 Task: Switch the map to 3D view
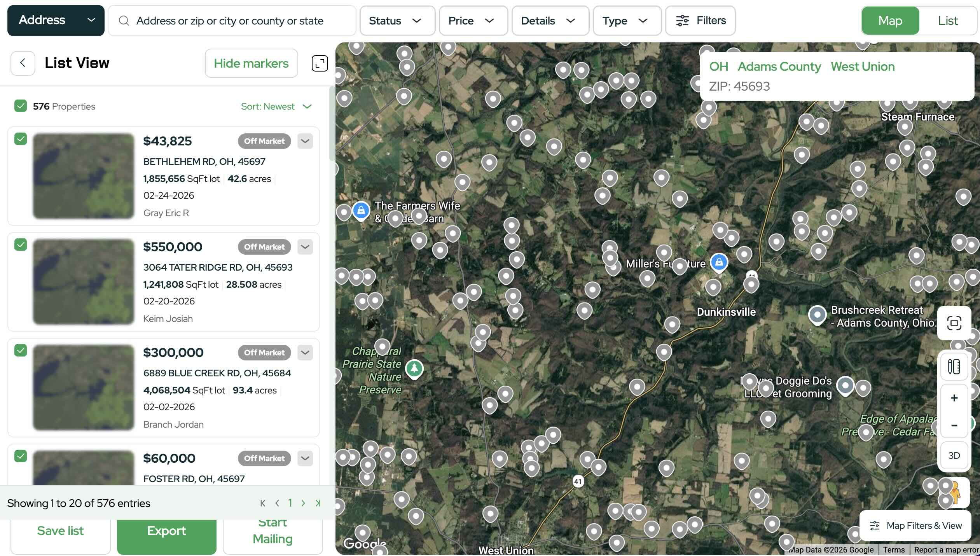954,455
